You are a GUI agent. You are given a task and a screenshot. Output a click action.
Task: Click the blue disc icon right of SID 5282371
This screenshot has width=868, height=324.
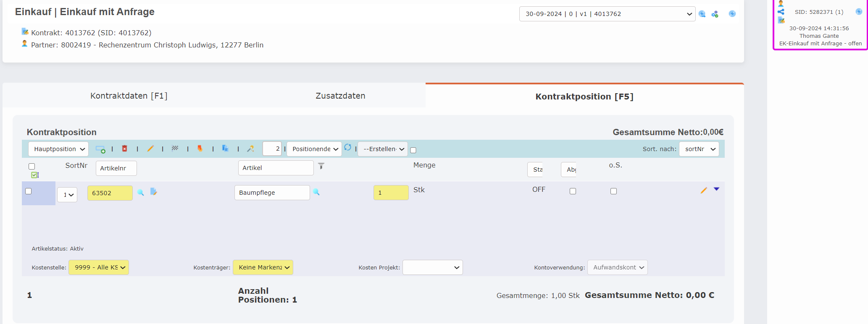tap(859, 12)
